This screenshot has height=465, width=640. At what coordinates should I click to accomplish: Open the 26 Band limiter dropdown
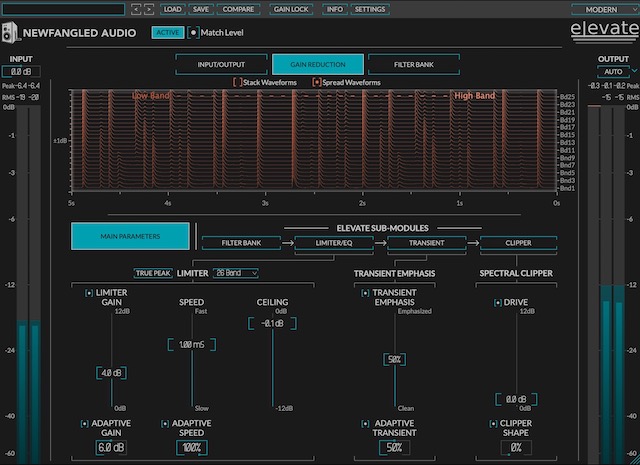tap(236, 272)
